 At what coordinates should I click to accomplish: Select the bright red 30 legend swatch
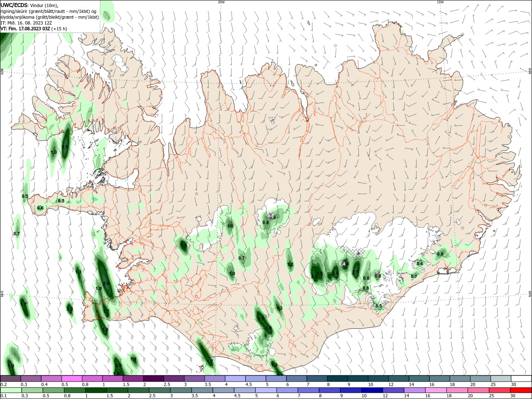tap(520, 390)
